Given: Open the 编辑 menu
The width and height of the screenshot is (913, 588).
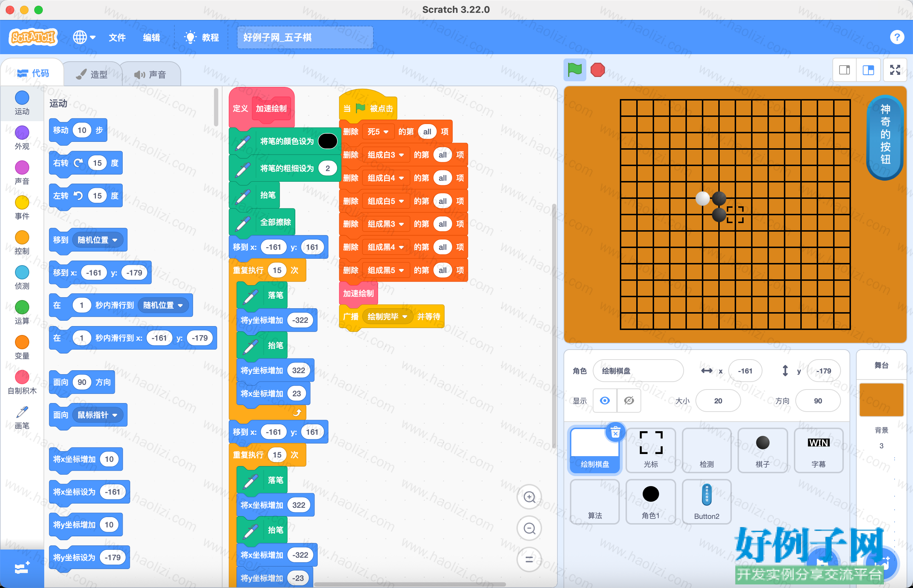Looking at the screenshot, I should 151,37.
